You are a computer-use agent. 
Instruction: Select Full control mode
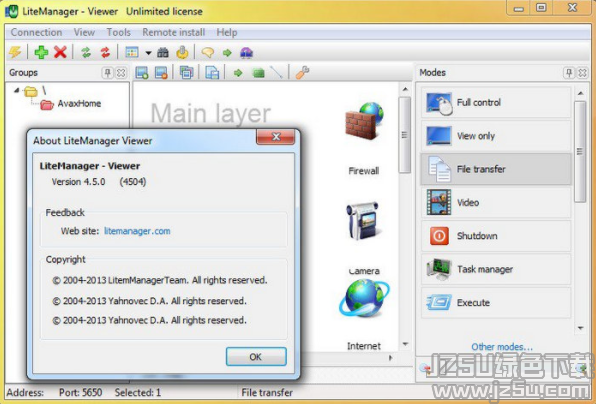(496, 103)
